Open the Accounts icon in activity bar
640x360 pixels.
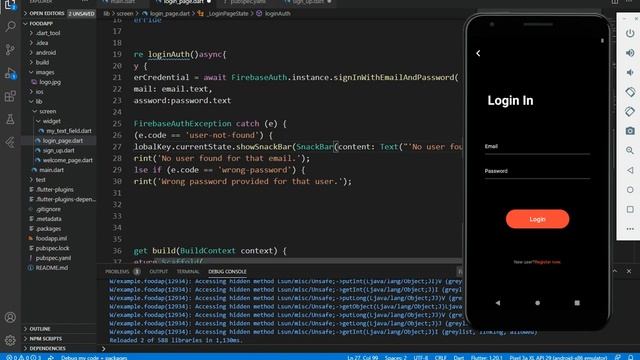10,317
